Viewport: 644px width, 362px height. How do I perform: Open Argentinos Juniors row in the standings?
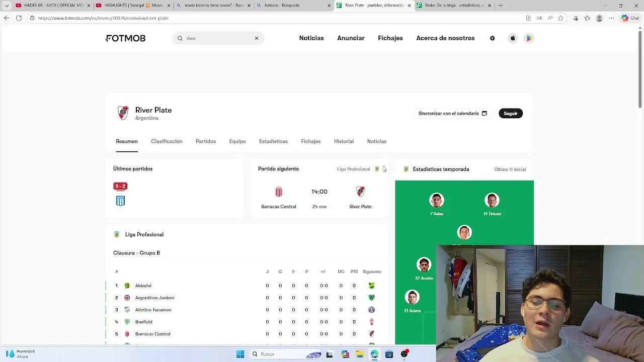click(x=247, y=298)
